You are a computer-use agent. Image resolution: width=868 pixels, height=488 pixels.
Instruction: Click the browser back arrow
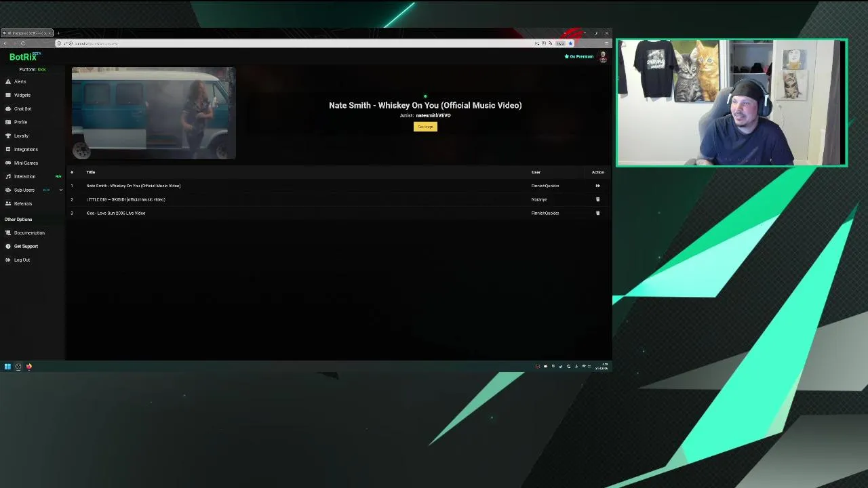pyautogui.click(x=5, y=43)
